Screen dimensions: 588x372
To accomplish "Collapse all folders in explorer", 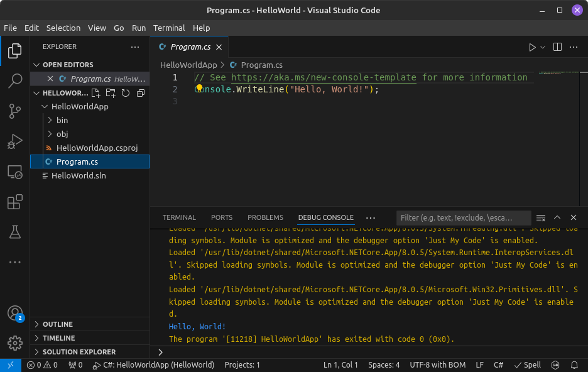I will [141, 93].
